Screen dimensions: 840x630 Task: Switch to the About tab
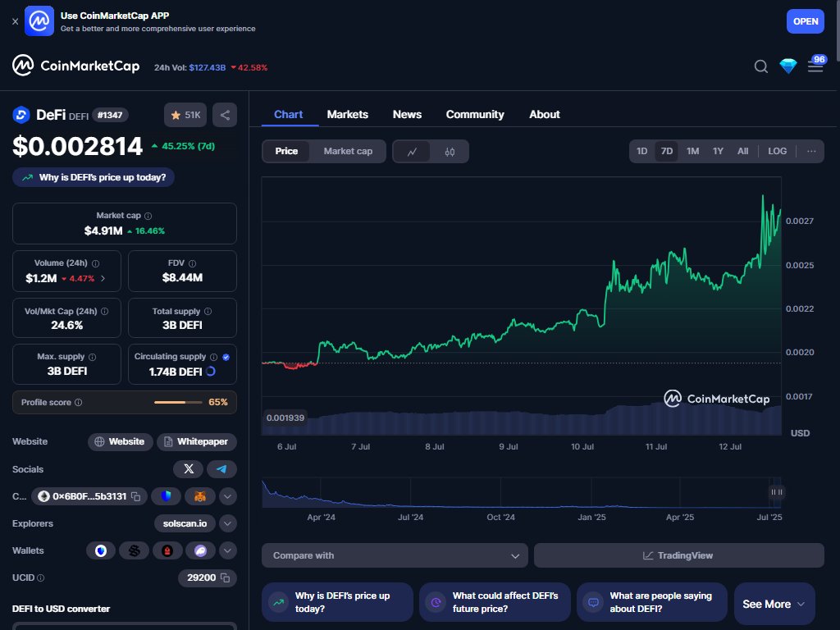click(x=545, y=114)
